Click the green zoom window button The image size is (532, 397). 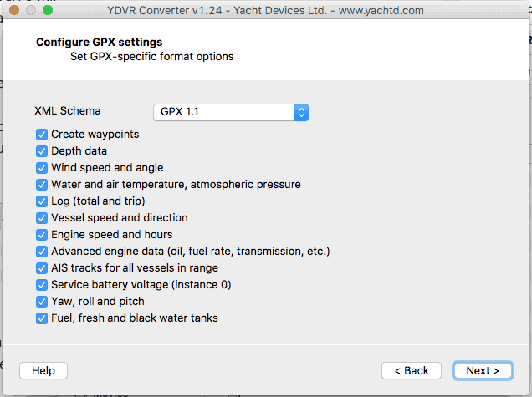coord(48,10)
